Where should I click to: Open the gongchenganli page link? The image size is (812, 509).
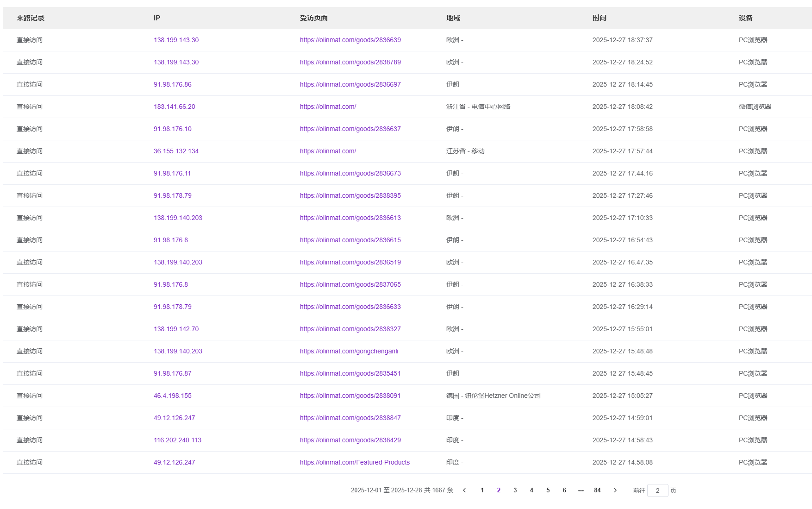pyautogui.click(x=349, y=351)
